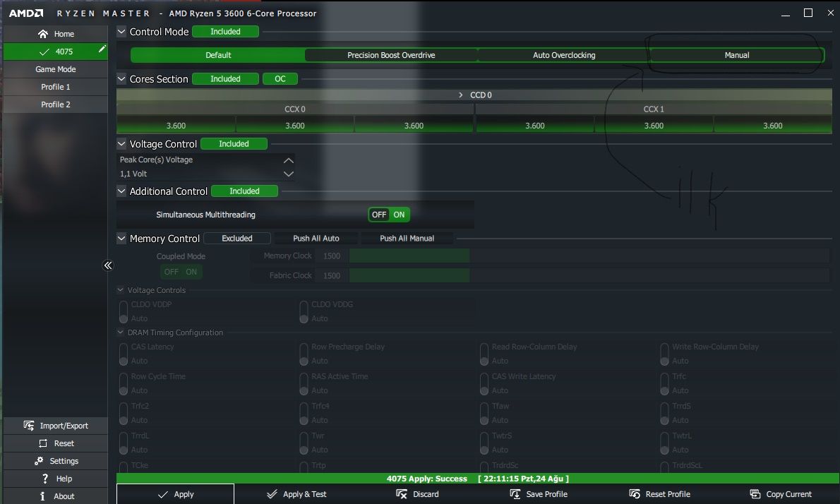Open Profile 2 in sidebar
Screen dimensions: 840x504
click(55, 104)
